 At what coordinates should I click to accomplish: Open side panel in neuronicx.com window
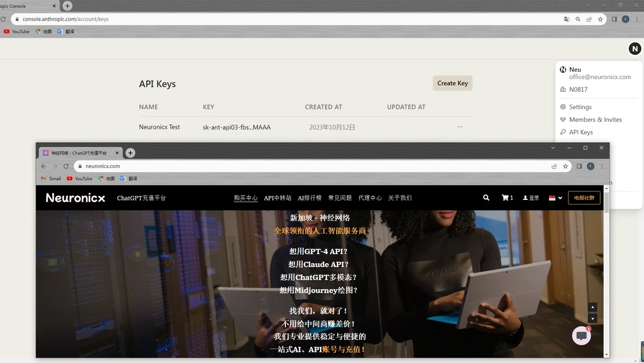pos(579,166)
